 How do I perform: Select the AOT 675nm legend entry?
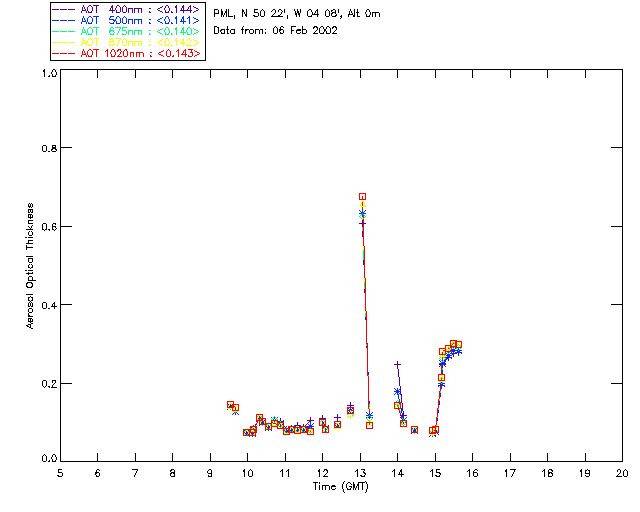point(126,31)
